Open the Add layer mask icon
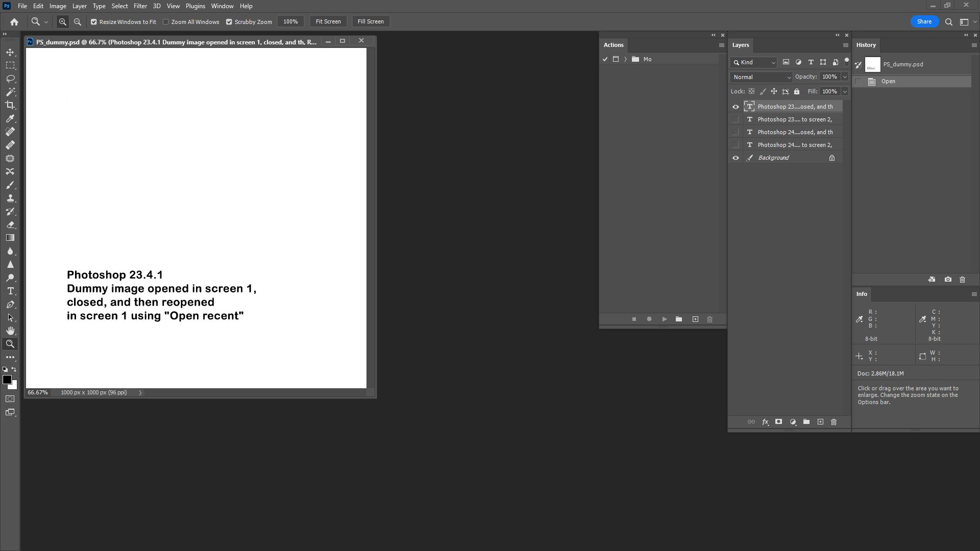 click(x=779, y=422)
